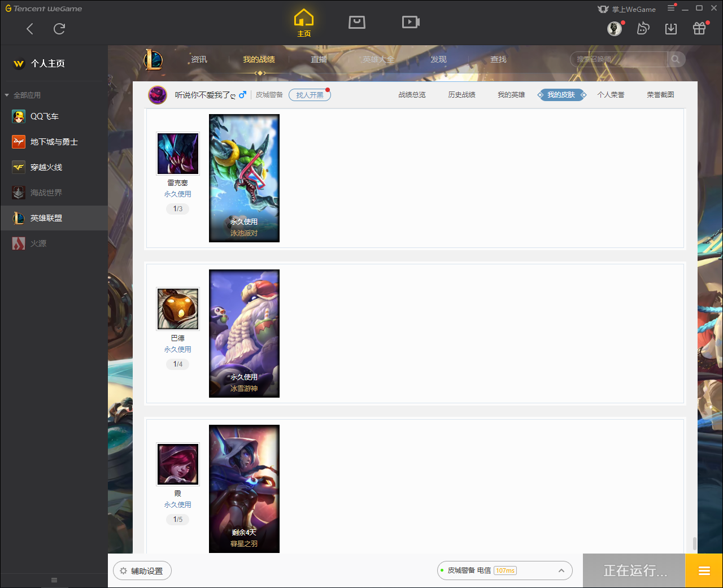Click the League of Legends logo icon

[153, 59]
